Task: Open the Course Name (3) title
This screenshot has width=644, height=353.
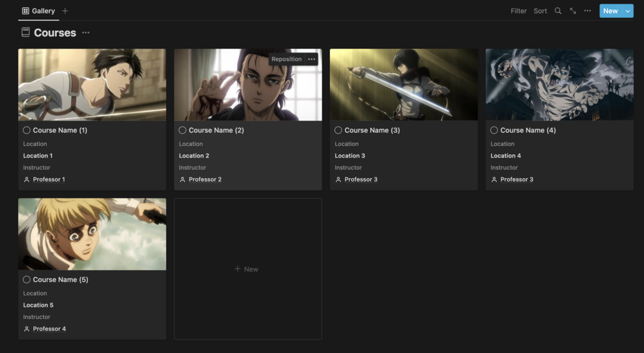Action: point(372,130)
